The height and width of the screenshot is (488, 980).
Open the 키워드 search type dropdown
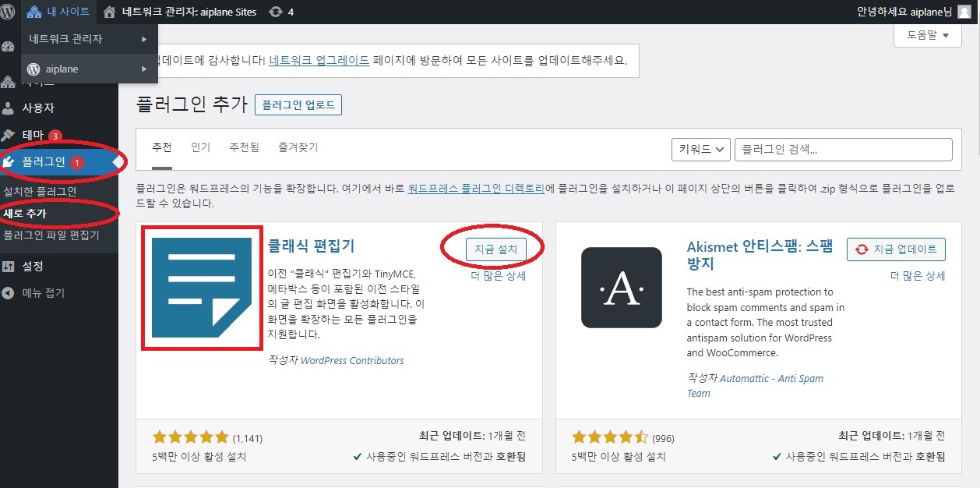tap(700, 150)
